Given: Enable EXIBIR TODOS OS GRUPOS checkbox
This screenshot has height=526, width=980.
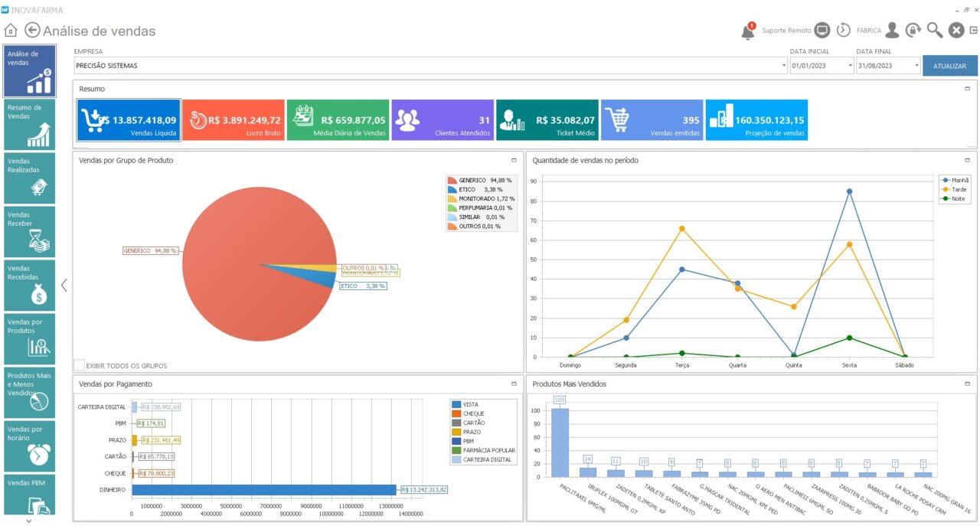Looking at the screenshot, I should pyautogui.click(x=80, y=365).
